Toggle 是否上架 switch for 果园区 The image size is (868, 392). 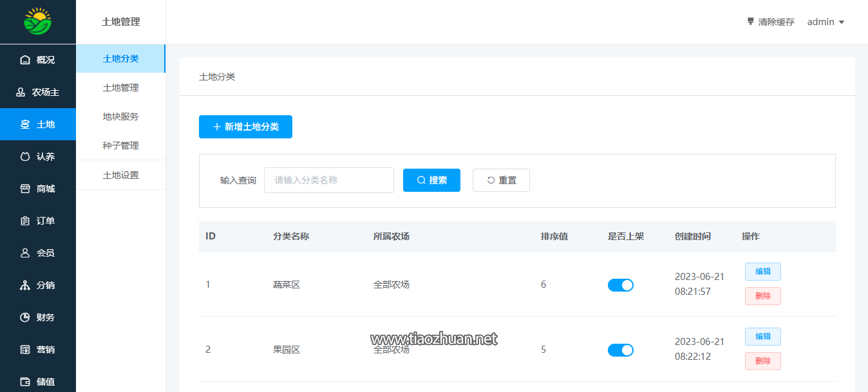pyautogui.click(x=620, y=350)
